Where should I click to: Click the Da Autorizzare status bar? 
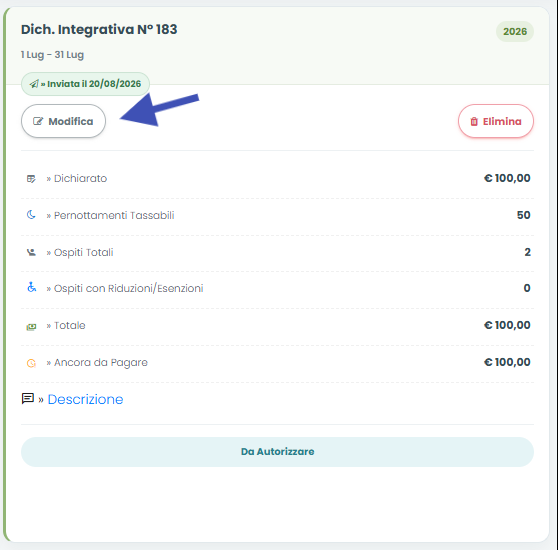277,452
